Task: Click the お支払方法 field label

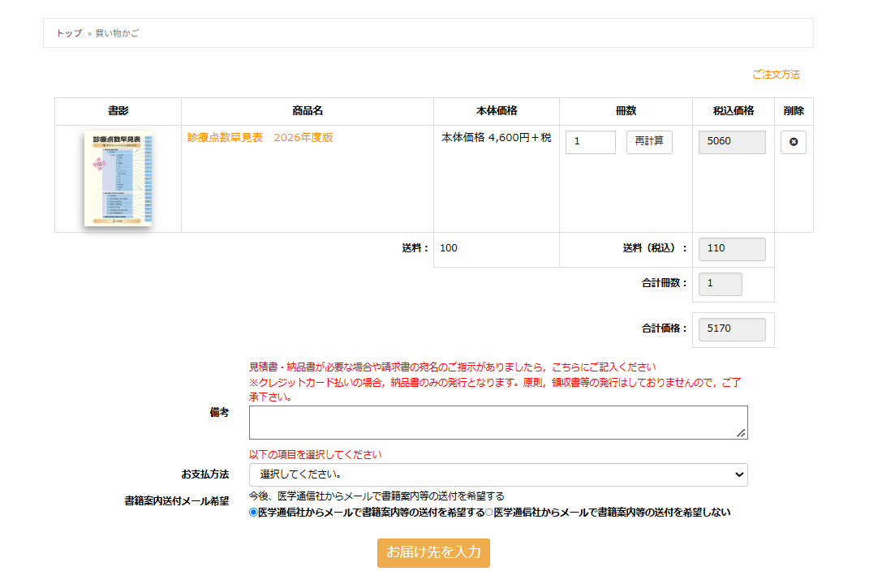Action: (x=205, y=474)
